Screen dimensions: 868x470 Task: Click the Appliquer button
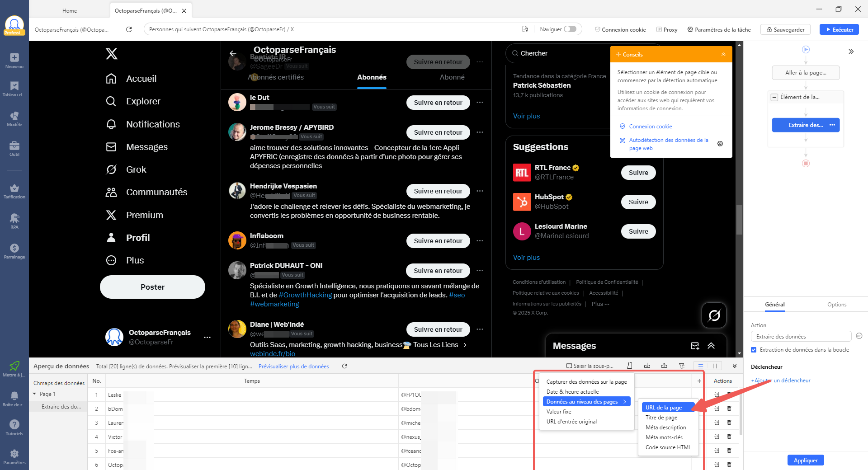pyautogui.click(x=805, y=460)
